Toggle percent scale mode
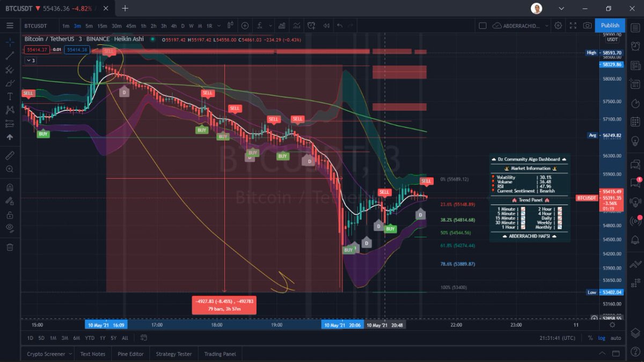 tap(590, 338)
